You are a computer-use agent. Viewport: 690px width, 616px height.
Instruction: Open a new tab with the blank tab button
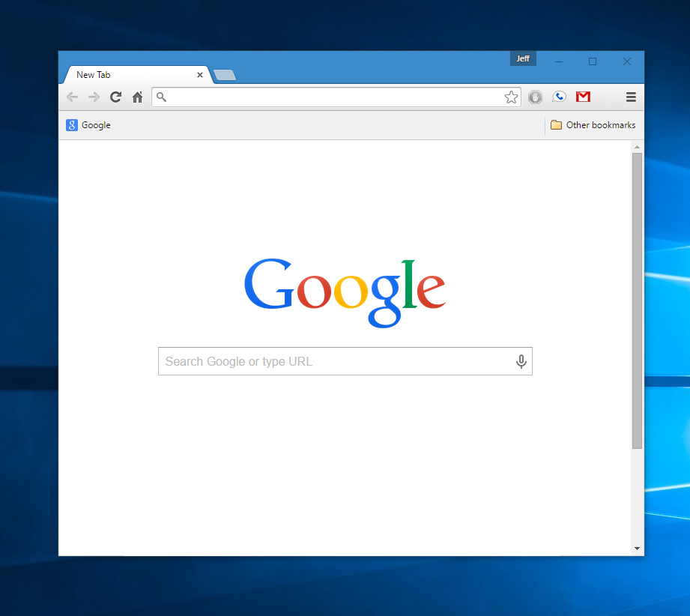click(x=225, y=75)
